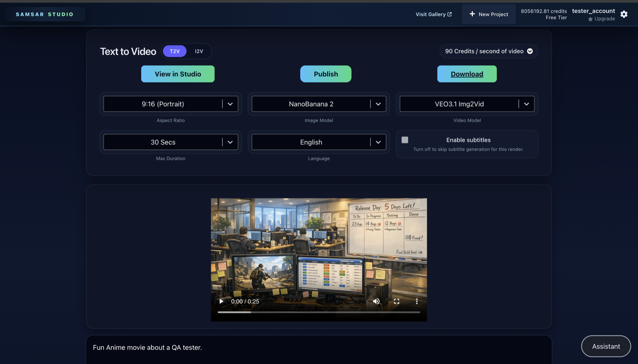
Task: Open Visit Gallery via its external-link icon
Action: [x=450, y=14]
